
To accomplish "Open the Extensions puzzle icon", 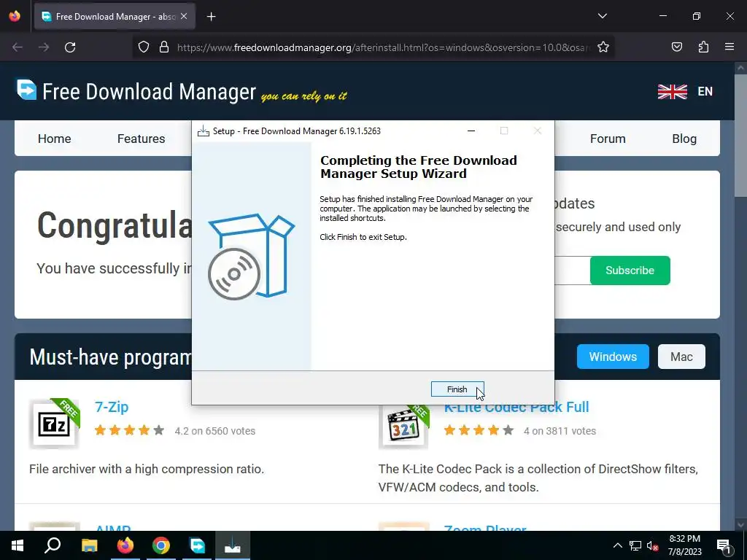I will 703,47.
